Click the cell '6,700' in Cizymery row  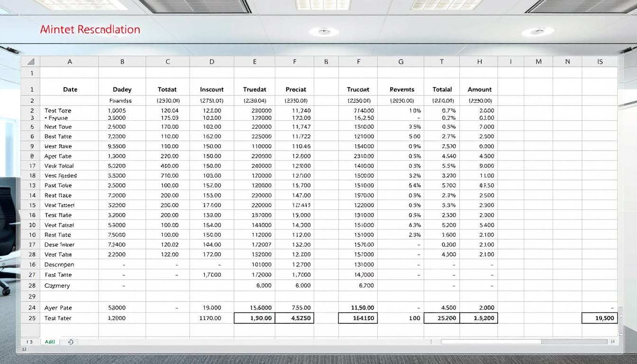point(358,285)
